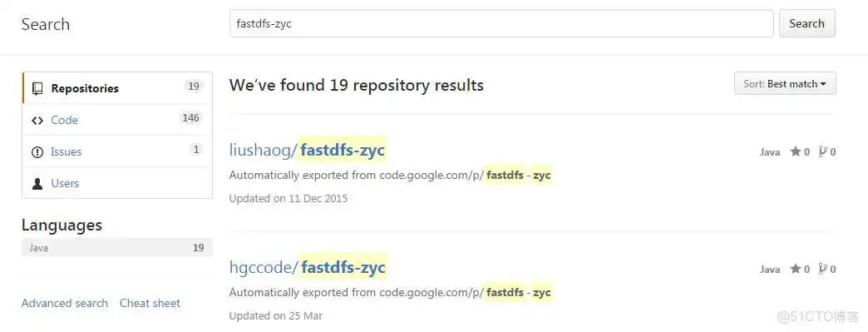
Task: Click fork icon on hgccode/fastdfs-zyc result
Action: click(822, 269)
